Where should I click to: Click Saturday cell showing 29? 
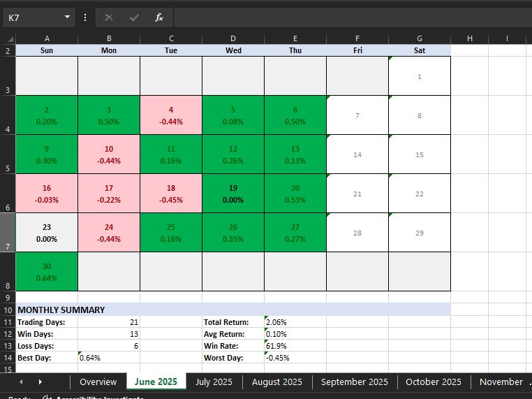click(x=420, y=233)
